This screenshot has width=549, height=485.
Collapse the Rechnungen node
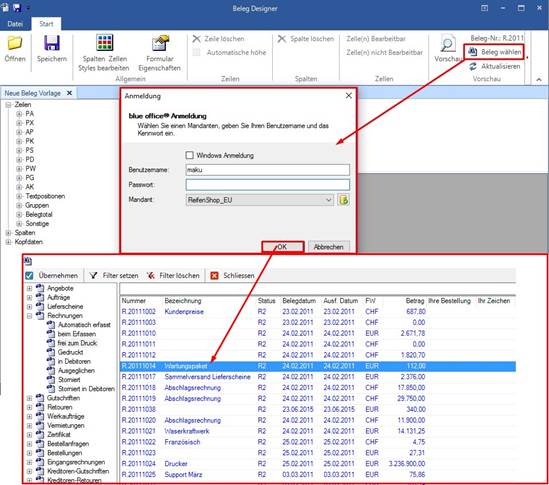[29, 316]
